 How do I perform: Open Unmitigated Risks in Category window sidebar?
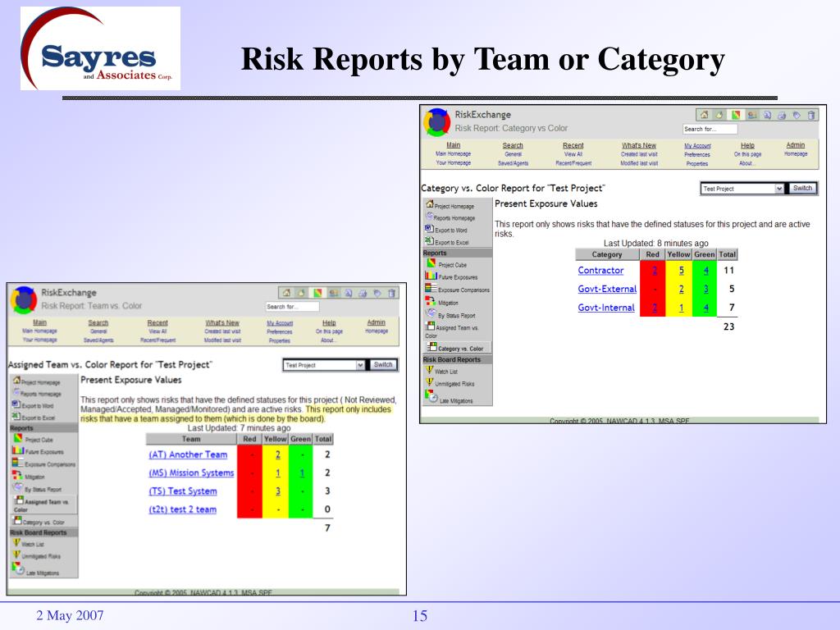[450, 383]
